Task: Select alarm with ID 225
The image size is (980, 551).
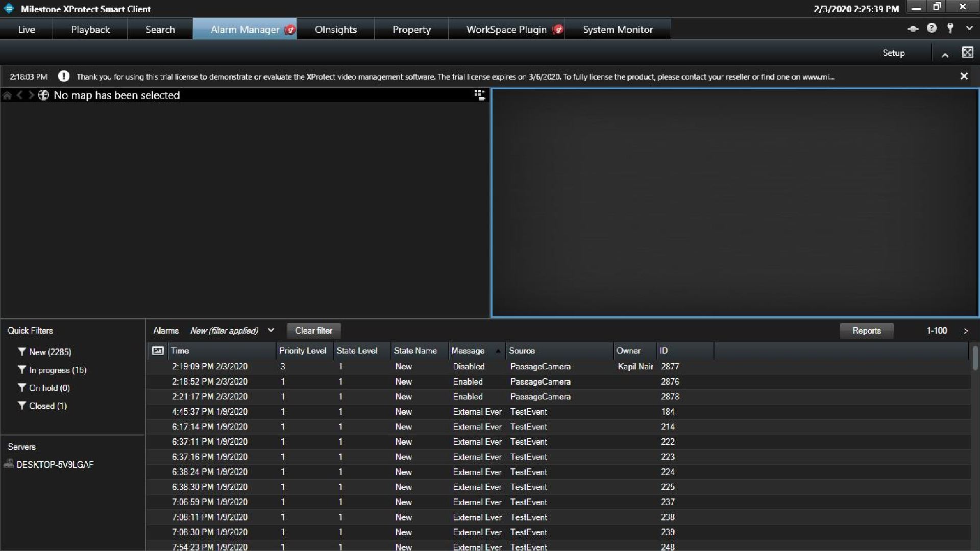Action: pos(558,487)
